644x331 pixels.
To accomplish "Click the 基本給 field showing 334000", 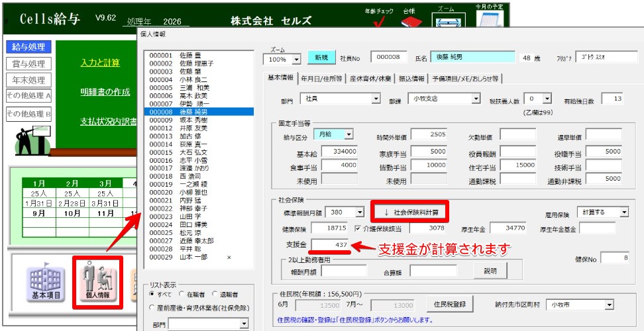I will pyautogui.click(x=339, y=152).
